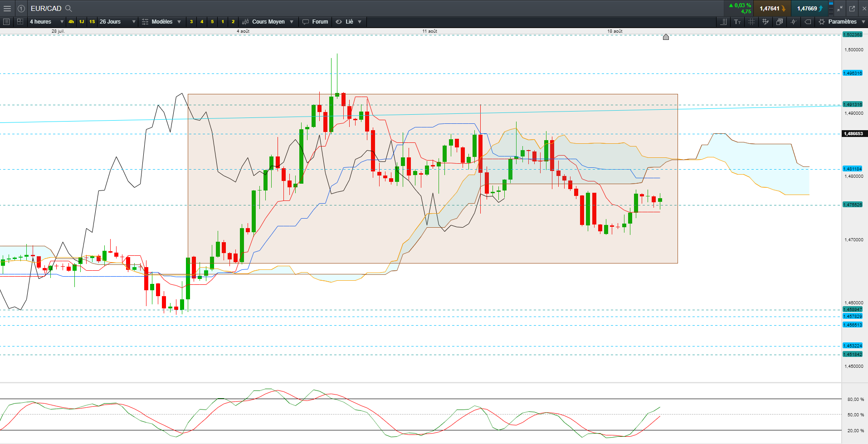
Task: Click the crosshair cursor tool icon
Action: [x=794, y=22]
